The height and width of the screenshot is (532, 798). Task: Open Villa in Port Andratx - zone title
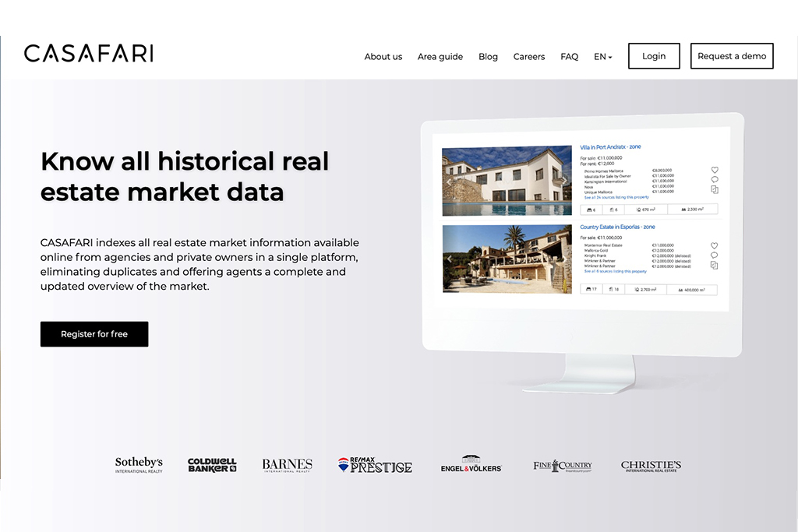point(610,147)
